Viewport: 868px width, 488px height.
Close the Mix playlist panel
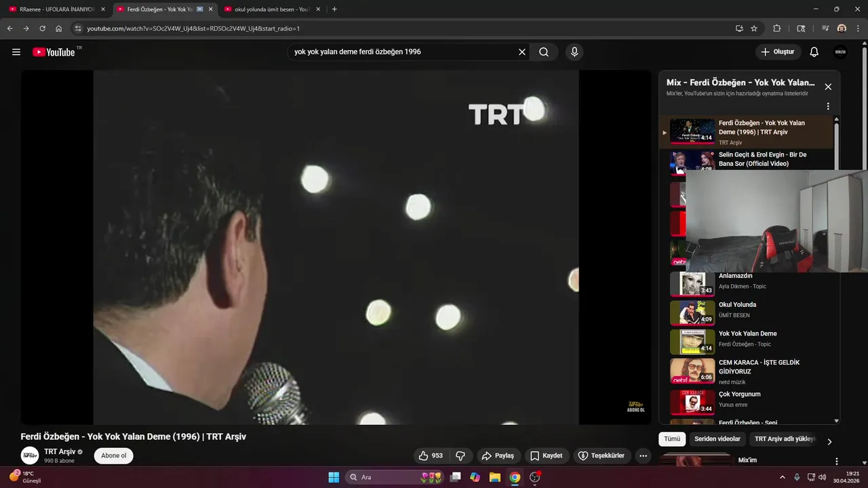[x=828, y=87]
